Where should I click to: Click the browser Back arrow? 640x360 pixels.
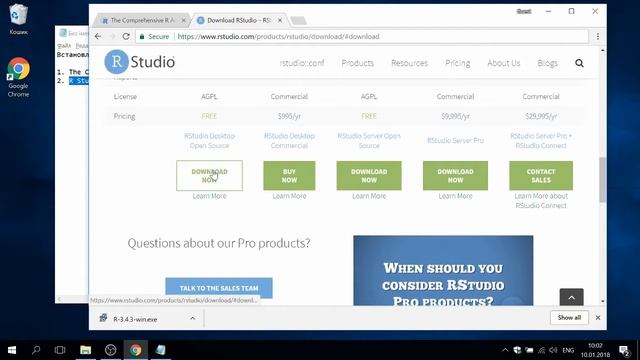pos(98,36)
